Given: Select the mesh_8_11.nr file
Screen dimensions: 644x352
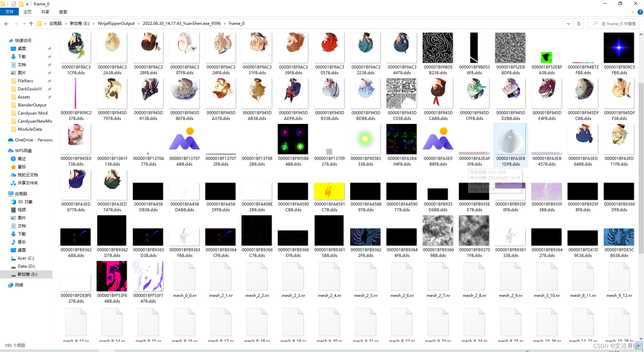Looking at the screenshot, I should (x=583, y=280).
